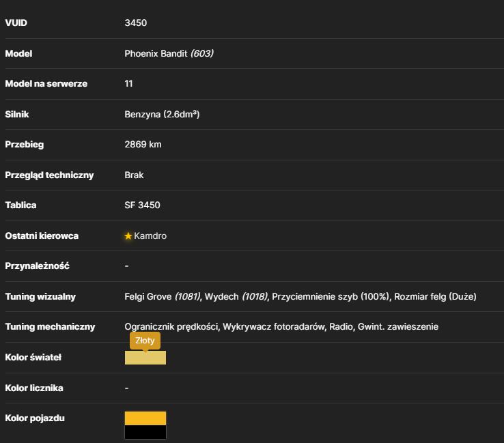
Task: Click the yellow vehicle color swatch
Action: pyautogui.click(x=145, y=418)
